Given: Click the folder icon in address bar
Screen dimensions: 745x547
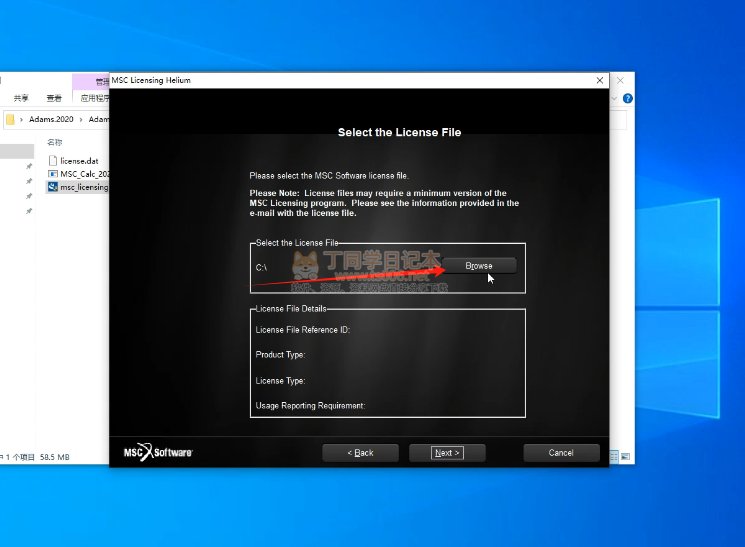Looking at the screenshot, I should tap(10, 119).
